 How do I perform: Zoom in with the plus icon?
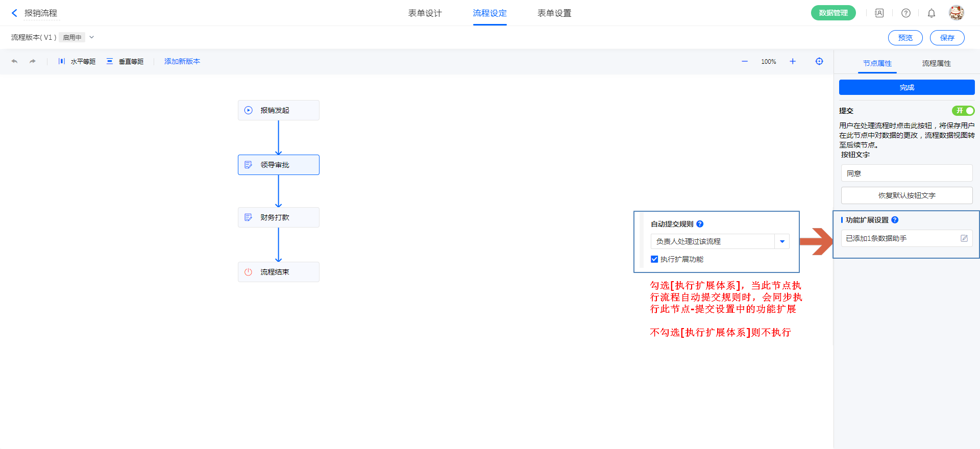tap(793, 61)
